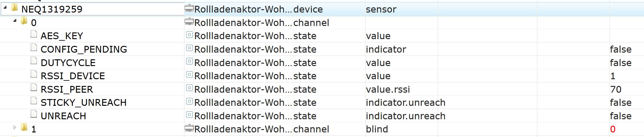This screenshot has width=644, height=137.
Task: Click the state icon beside CONFIG_PENDING name
Action: pos(189,48)
